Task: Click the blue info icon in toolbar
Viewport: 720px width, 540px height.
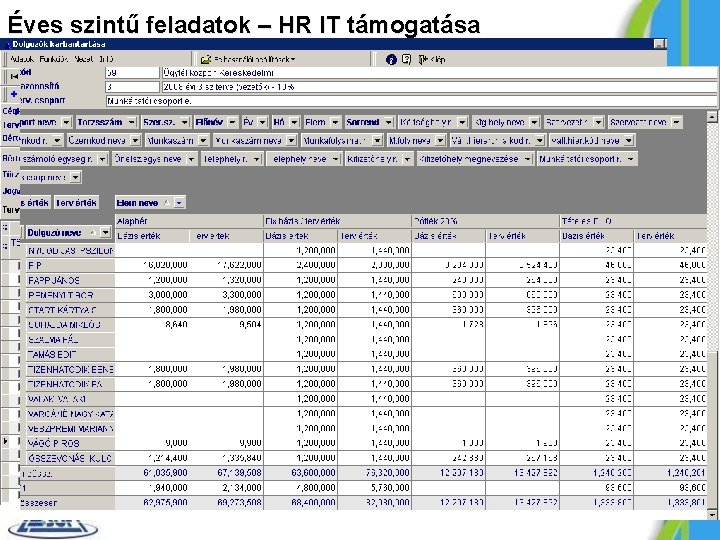Action: (391, 59)
